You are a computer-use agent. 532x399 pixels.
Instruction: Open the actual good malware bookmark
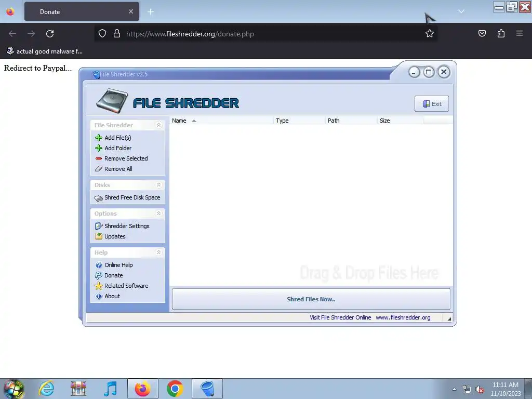pyautogui.click(x=45, y=51)
